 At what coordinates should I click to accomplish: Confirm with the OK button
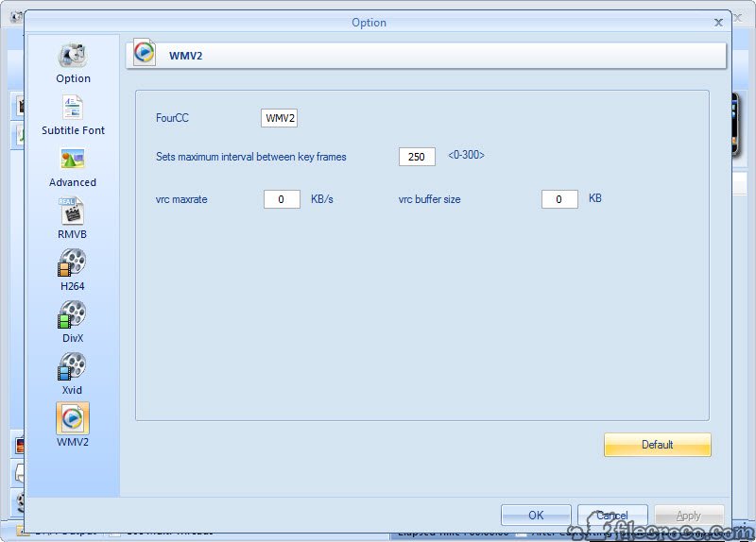[x=536, y=515]
